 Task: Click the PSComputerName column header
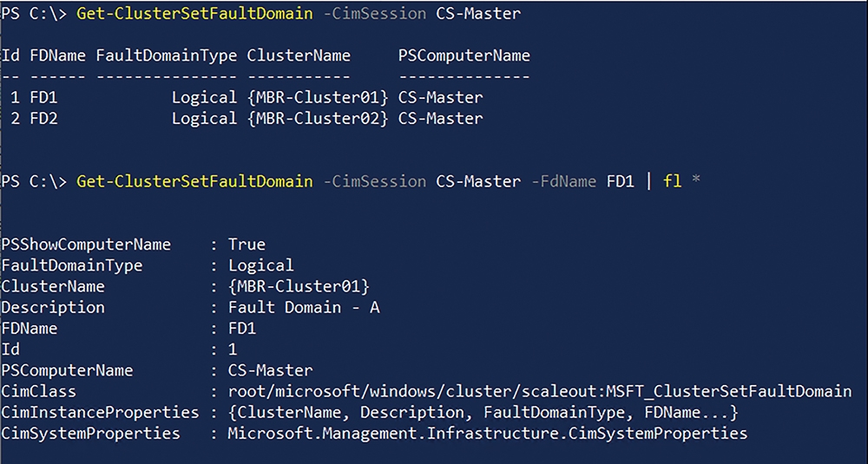click(x=464, y=56)
